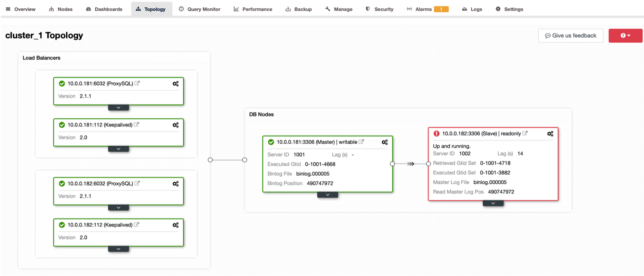Click the DB Nodes input connector circle
The image size is (644, 276).
[x=245, y=160]
